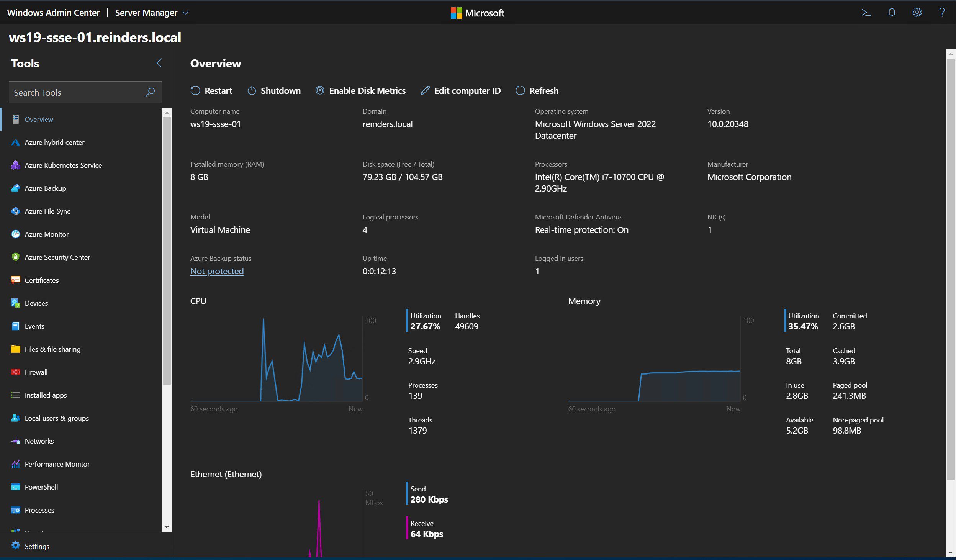Open Local users & groups icon
The width and height of the screenshot is (956, 560).
(16, 418)
